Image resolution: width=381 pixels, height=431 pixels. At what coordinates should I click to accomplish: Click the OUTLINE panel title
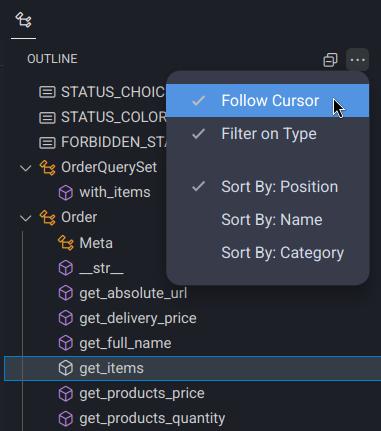pyautogui.click(x=52, y=59)
